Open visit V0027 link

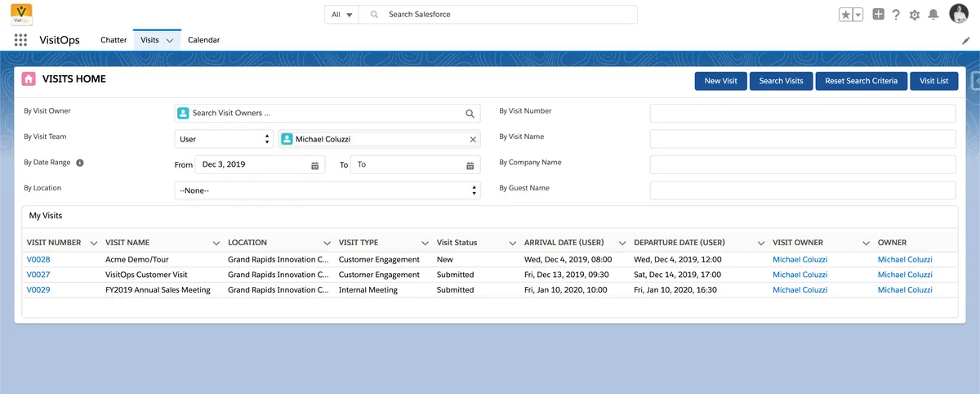click(38, 275)
